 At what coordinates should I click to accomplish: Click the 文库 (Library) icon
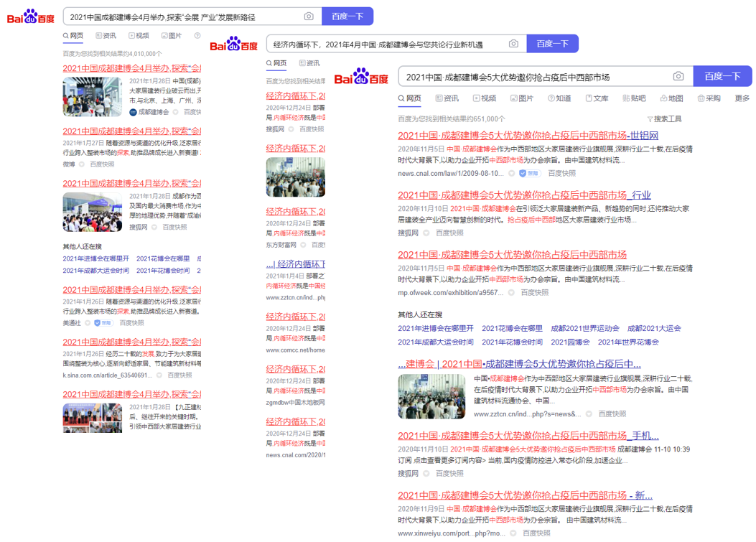[588, 98]
